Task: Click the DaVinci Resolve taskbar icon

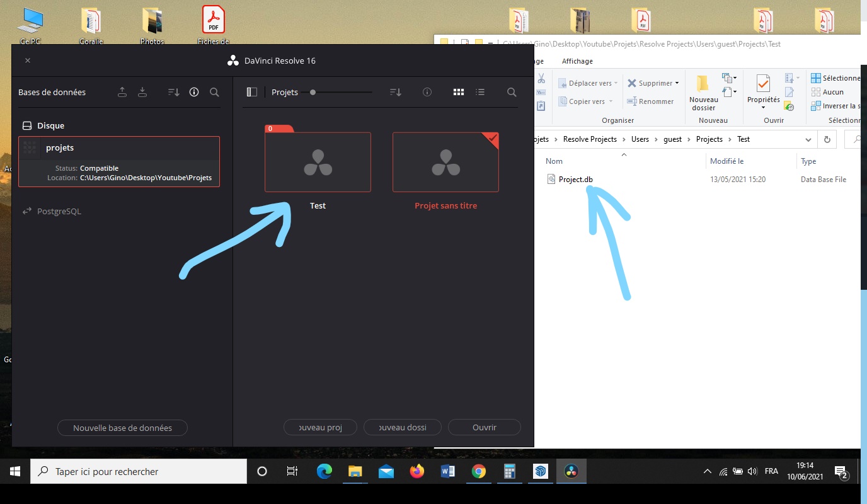Action: (571, 471)
